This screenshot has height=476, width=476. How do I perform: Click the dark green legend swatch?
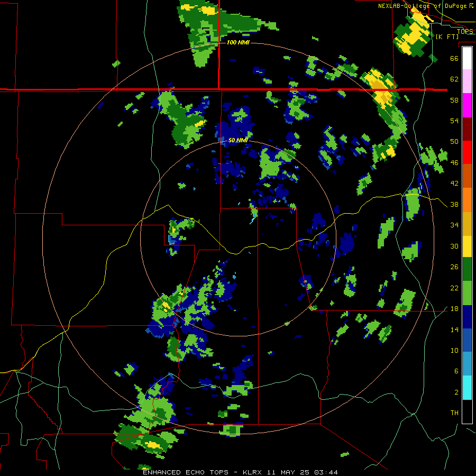point(467,269)
